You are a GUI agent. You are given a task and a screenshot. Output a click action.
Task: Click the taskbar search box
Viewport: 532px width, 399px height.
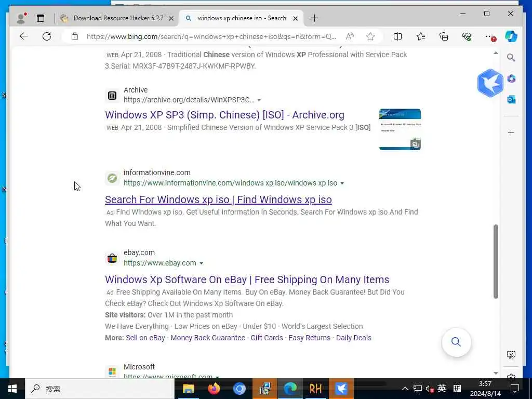tap(100, 389)
